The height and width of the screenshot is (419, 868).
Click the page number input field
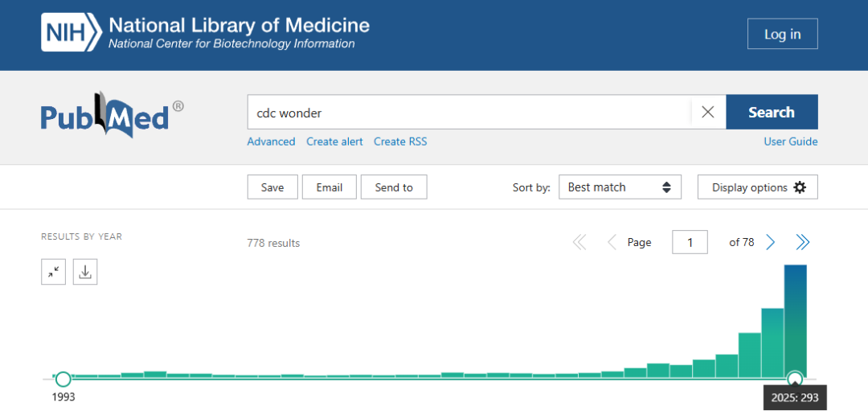pos(690,242)
